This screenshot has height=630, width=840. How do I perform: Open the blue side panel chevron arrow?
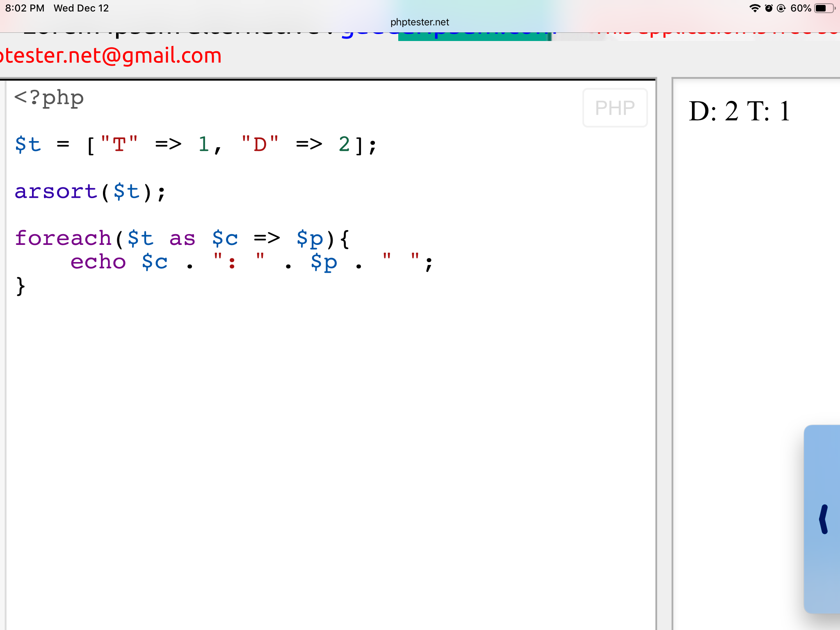[823, 519]
